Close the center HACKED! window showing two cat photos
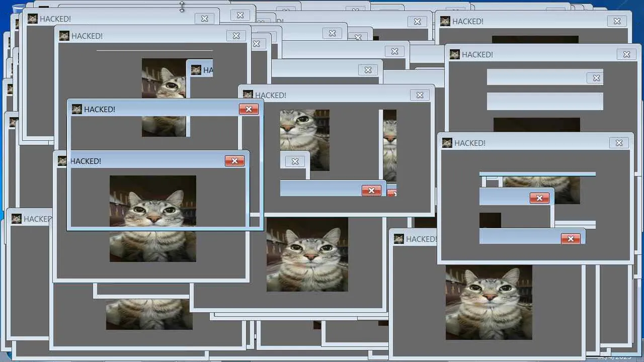644x362 pixels. pos(420,95)
